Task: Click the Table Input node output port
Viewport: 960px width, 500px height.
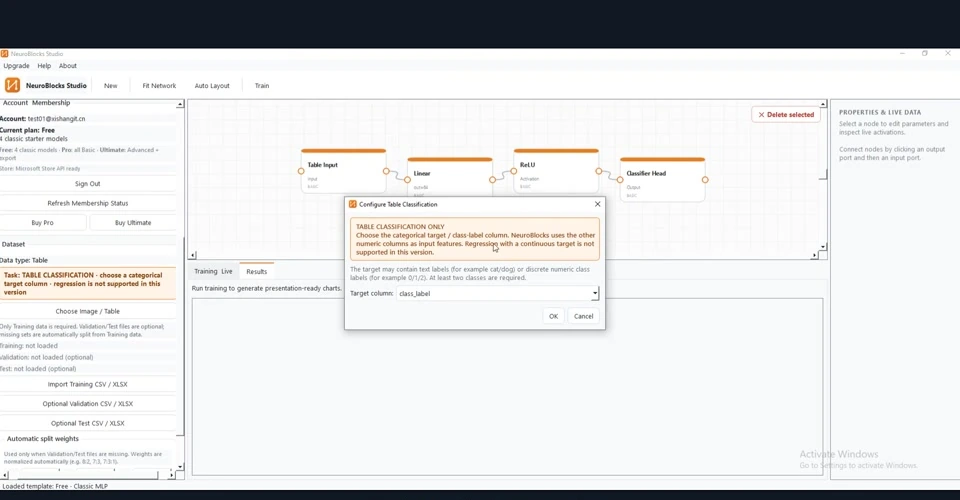Action: (386, 171)
